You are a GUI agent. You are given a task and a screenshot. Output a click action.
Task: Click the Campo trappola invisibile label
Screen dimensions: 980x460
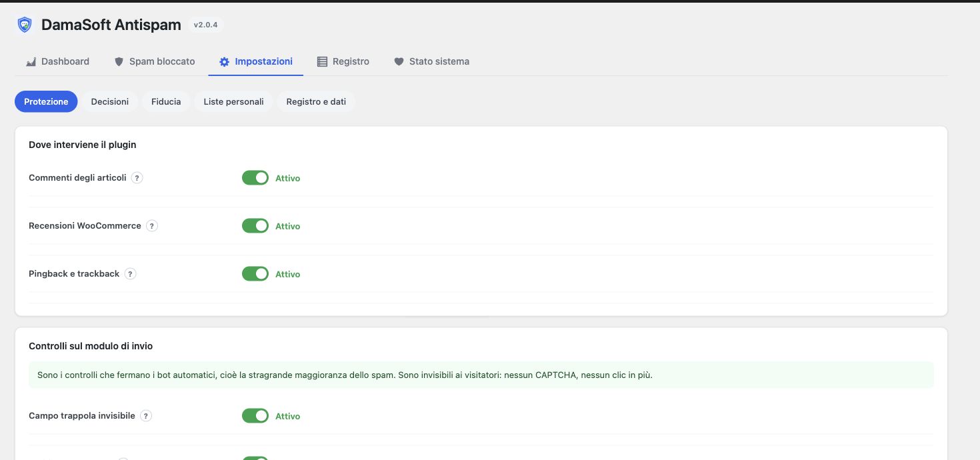tap(82, 416)
